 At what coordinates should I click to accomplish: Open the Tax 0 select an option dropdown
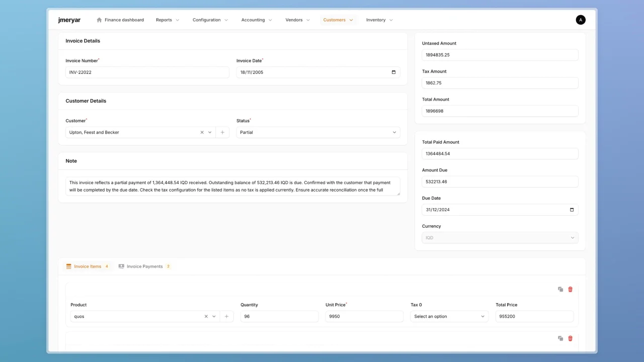pos(449,316)
